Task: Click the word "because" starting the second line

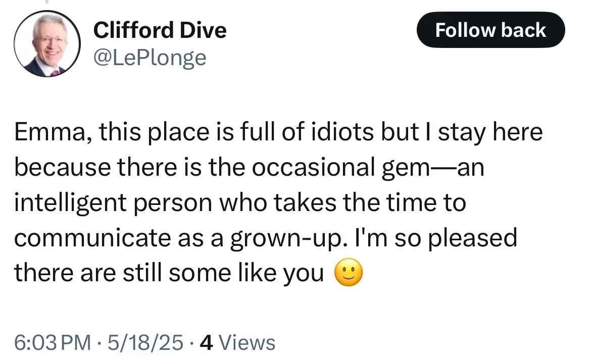Action: pyautogui.click(x=62, y=169)
